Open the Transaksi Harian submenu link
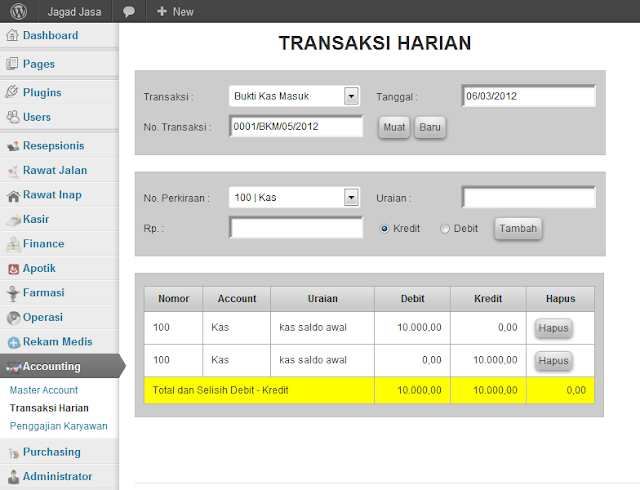 coord(49,408)
